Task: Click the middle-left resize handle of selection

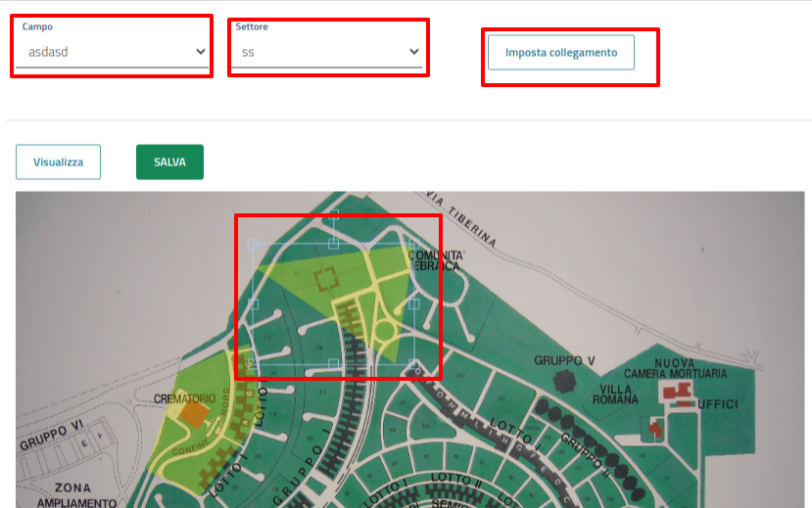Action: click(x=254, y=303)
